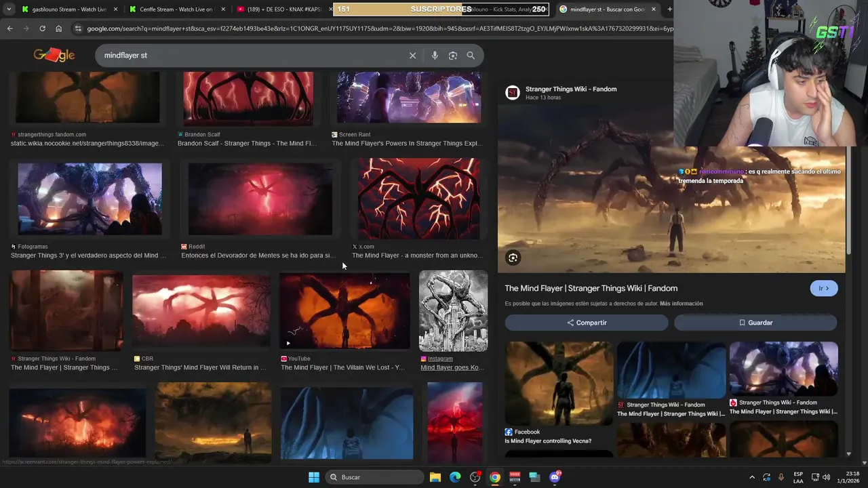Open the browser home page icon
The image size is (868, 488).
[x=59, y=28]
